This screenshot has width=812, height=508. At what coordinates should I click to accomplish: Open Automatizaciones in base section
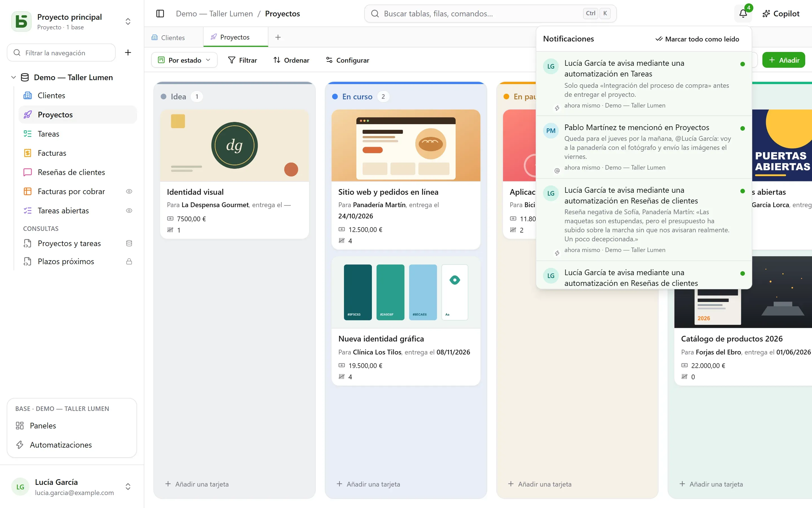pyautogui.click(x=72, y=444)
